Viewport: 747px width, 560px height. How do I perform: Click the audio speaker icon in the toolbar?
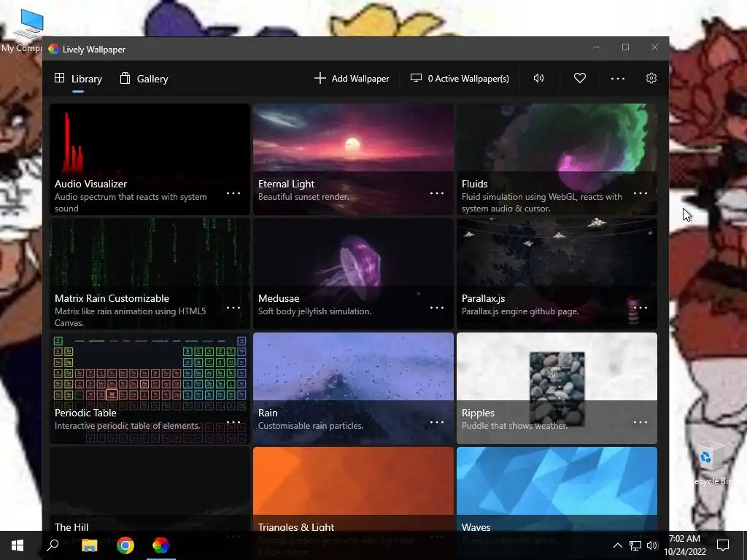pos(539,79)
